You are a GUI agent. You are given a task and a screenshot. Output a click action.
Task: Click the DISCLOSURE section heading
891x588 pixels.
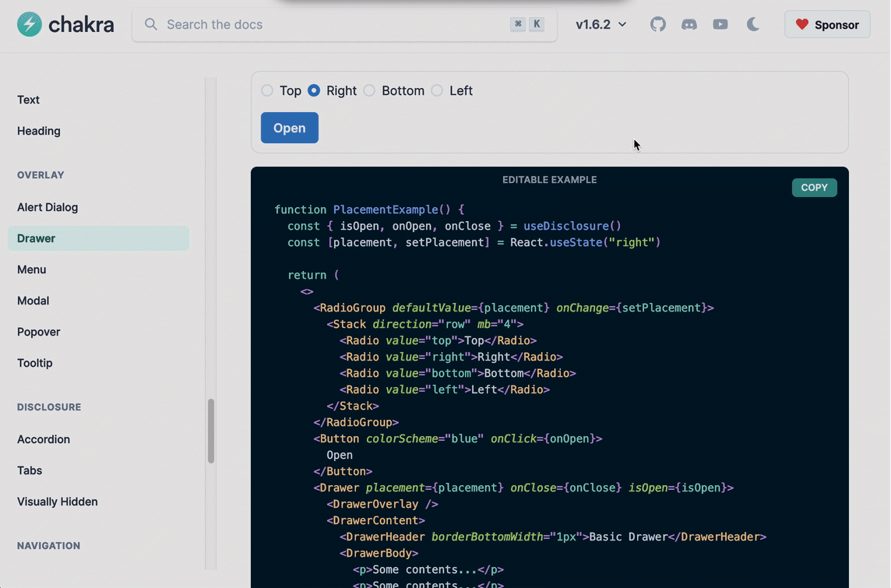coord(49,407)
